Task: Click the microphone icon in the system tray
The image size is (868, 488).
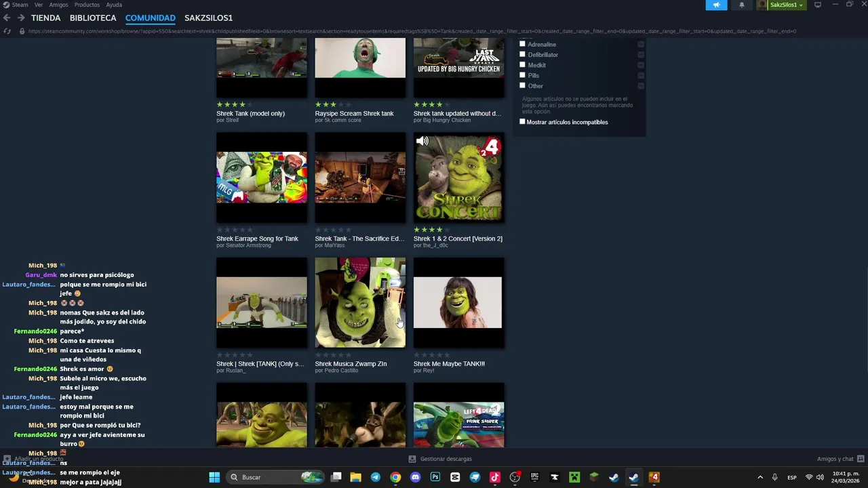Action: click(x=774, y=477)
